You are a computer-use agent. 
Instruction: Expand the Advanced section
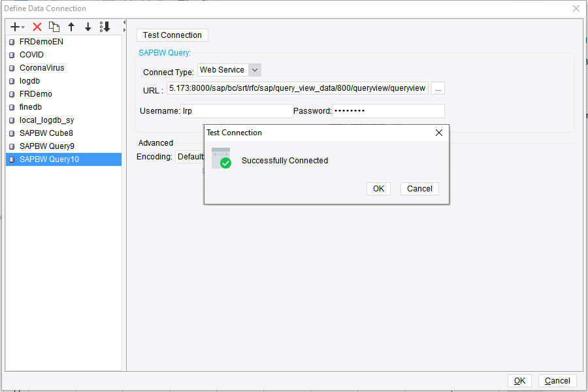pyautogui.click(x=156, y=142)
